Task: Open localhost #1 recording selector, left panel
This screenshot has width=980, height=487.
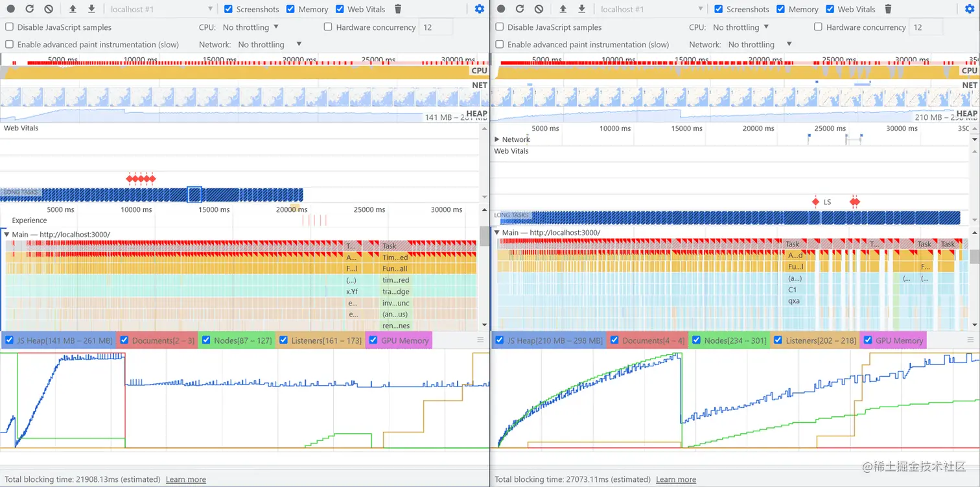Action: coord(161,9)
